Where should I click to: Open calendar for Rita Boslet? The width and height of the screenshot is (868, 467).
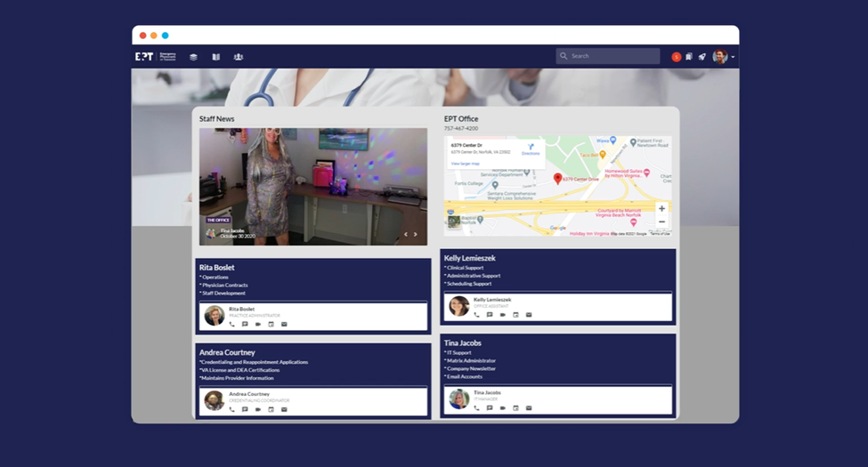[271, 324]
